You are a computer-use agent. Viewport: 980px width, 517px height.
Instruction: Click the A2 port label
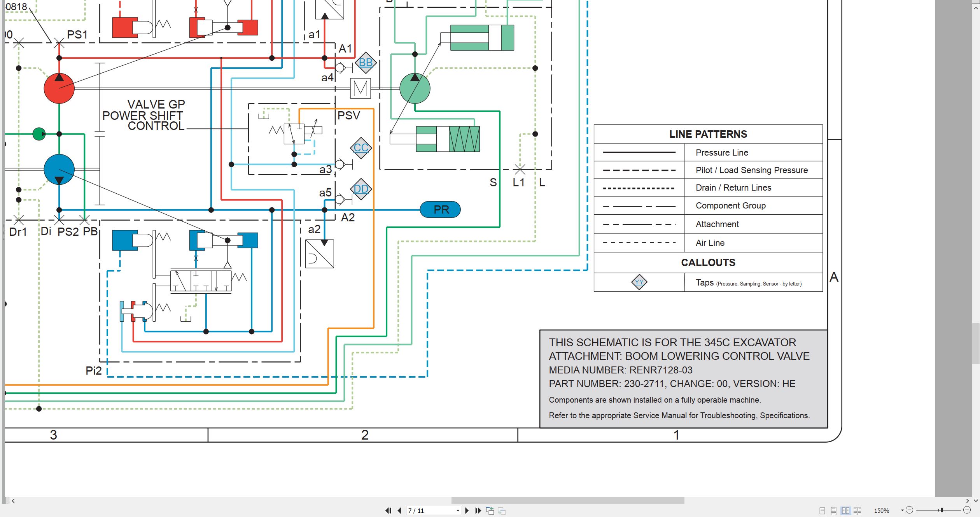[x=348, y=217]
